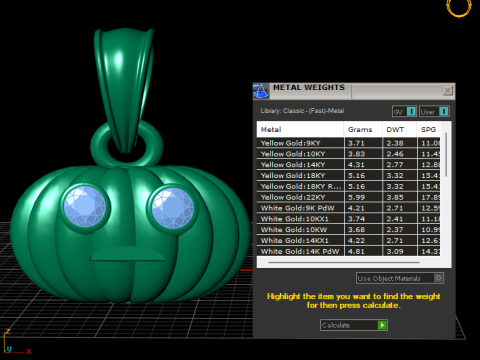Select the Yellow Gold:22KY row

coord(348,197)
